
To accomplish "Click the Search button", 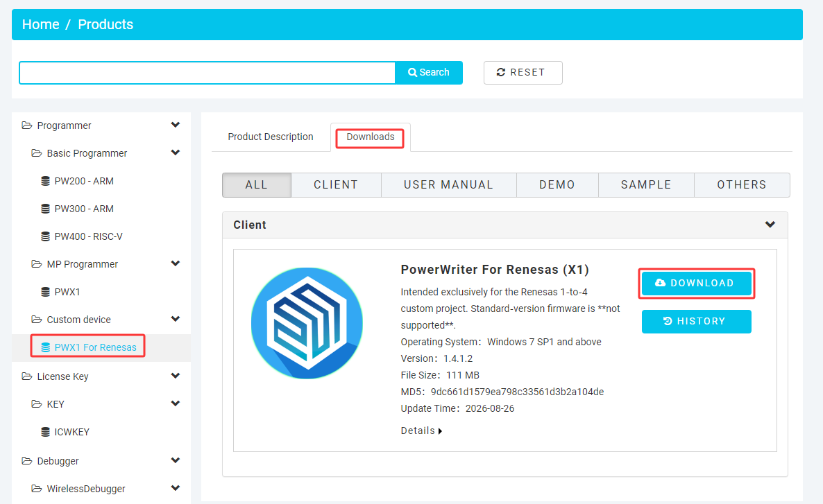I will click(429, 72).
